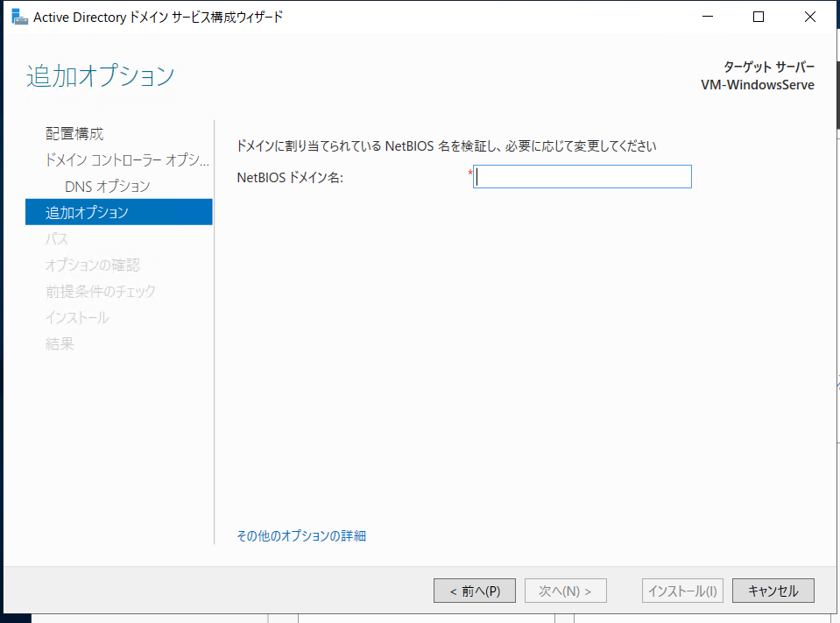Open その他のオプションの詳細 link
The image size is (840, 623).
(301, 535)
